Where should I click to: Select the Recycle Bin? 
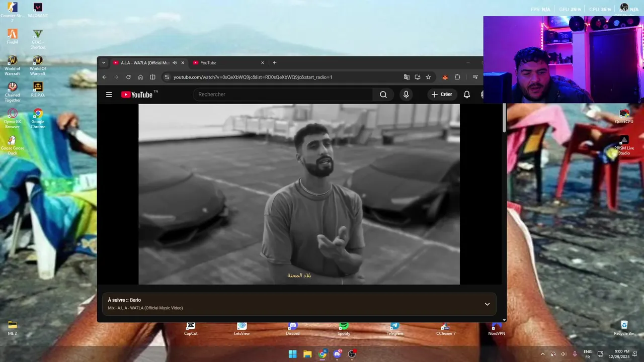pos(624,328)
